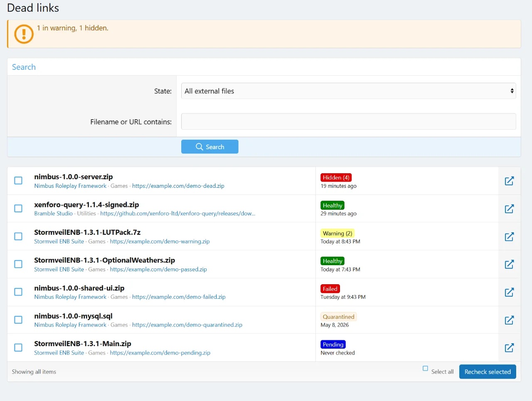The width and height of the screenshot is (532, 401).
Task: Click the Search section heading
Action: 24,67
